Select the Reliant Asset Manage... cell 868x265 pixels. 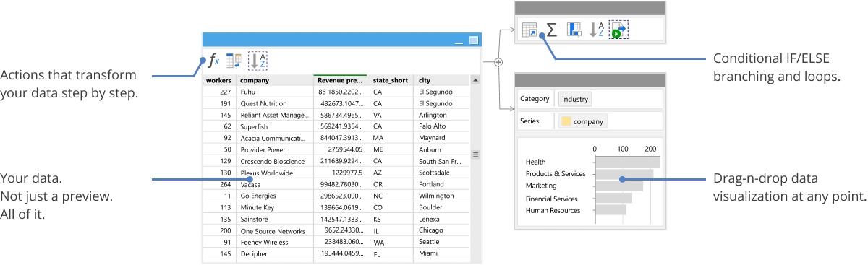(275, 115)
